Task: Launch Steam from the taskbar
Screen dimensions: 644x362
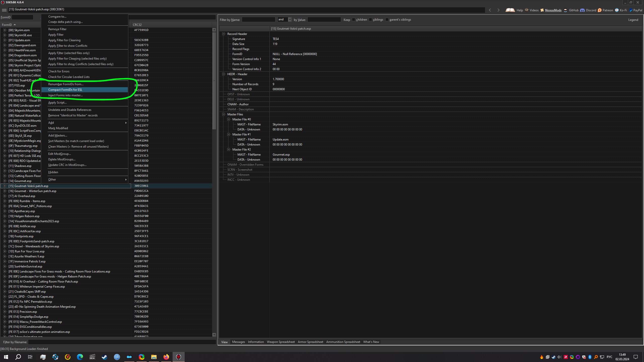Action: [x=104, y=357]
